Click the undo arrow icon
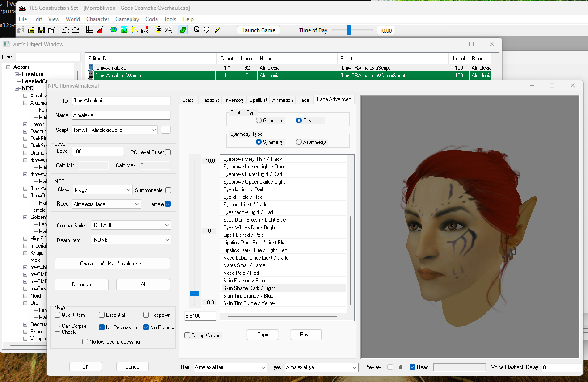This screenshot has width=588, height=382. (66, 30)
